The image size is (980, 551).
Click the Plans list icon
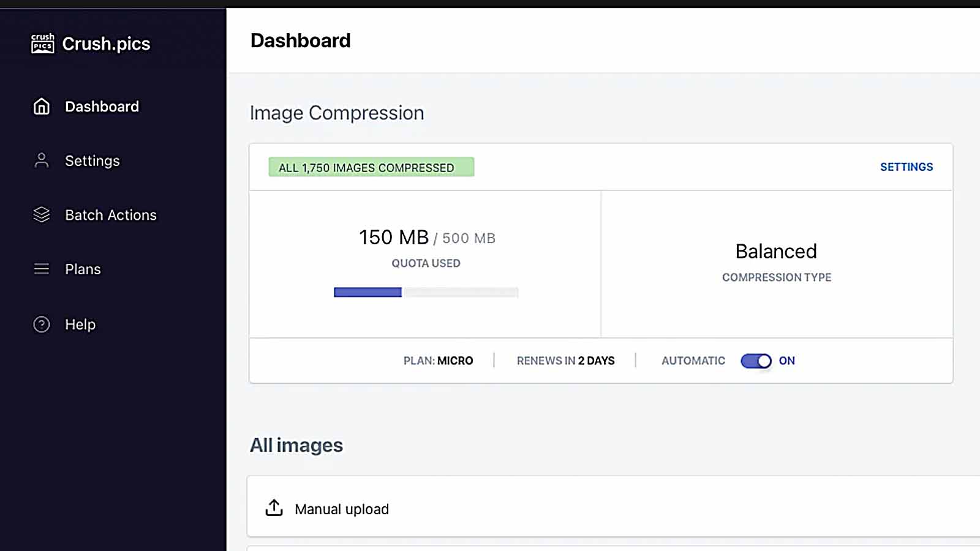click(x=40, y=269)
